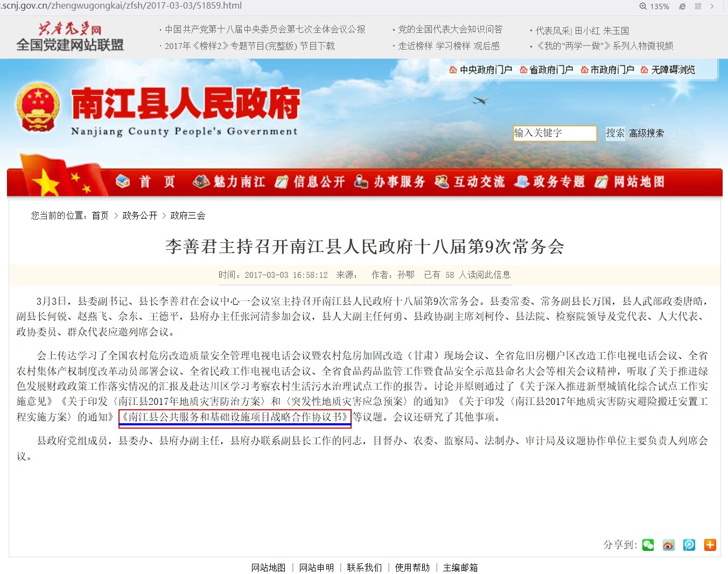This screenshot has height=574, width=728.
Task: Click the article title 李善君主持召开南江县人民政府十八届第9次常务会
Action: coord(365,247)
